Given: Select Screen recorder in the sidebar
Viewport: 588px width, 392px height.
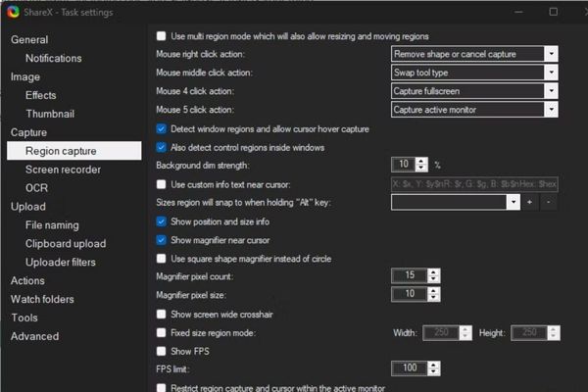Looking at the screenshot, I should (63, 170).
